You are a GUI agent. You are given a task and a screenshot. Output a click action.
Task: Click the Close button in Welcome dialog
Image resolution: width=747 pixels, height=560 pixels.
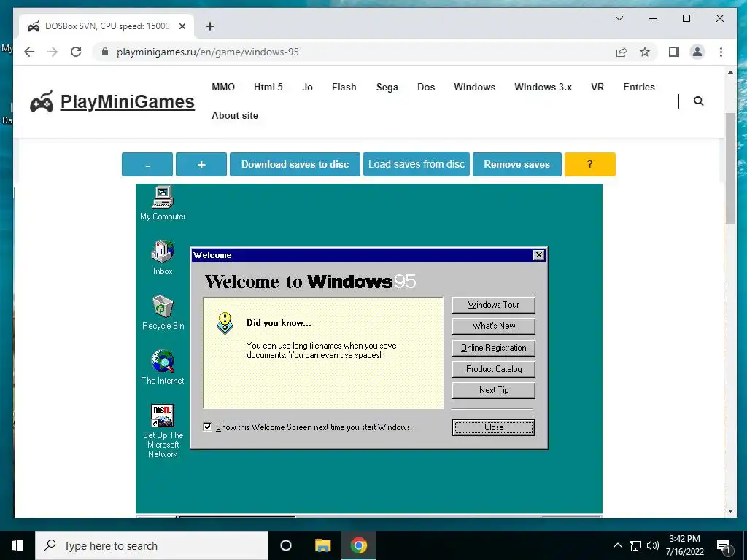click(x=494, y=427)
